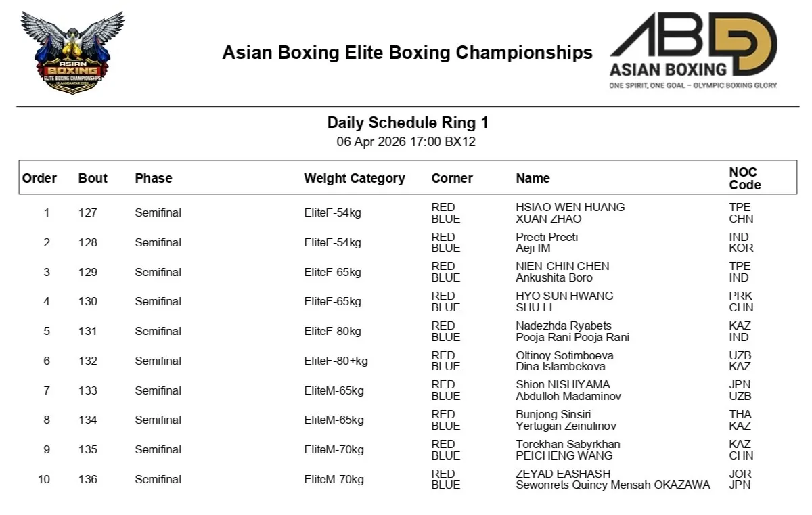The image size is (812, 515).
Task: Click the EliteF-80+kg weight category
Action: pyautogui.click(x=336, y=361)
